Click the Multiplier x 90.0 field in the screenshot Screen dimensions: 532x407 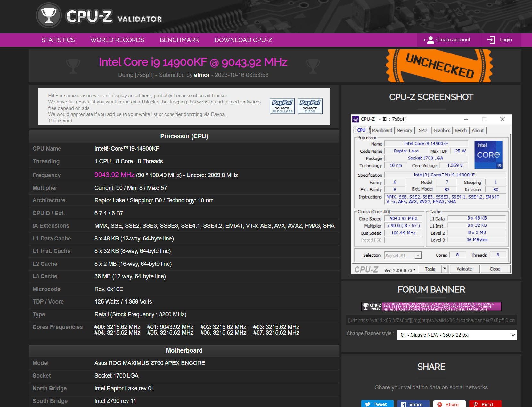click(x=403, y=226)
